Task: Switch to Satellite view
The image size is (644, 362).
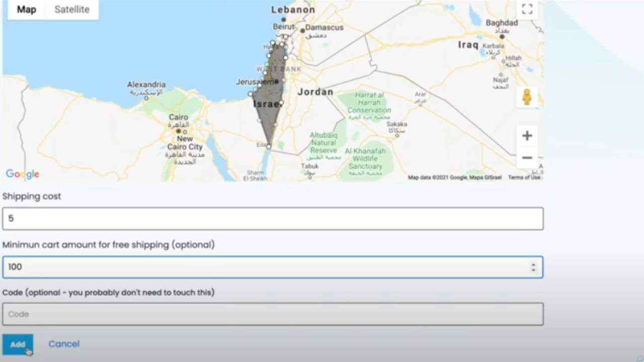Action: [71, 9]
